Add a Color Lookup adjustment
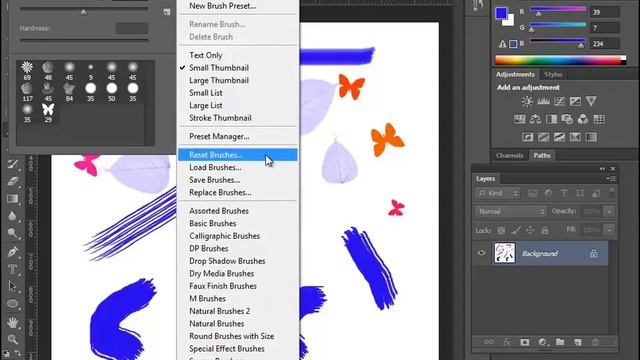 [599, 119]
